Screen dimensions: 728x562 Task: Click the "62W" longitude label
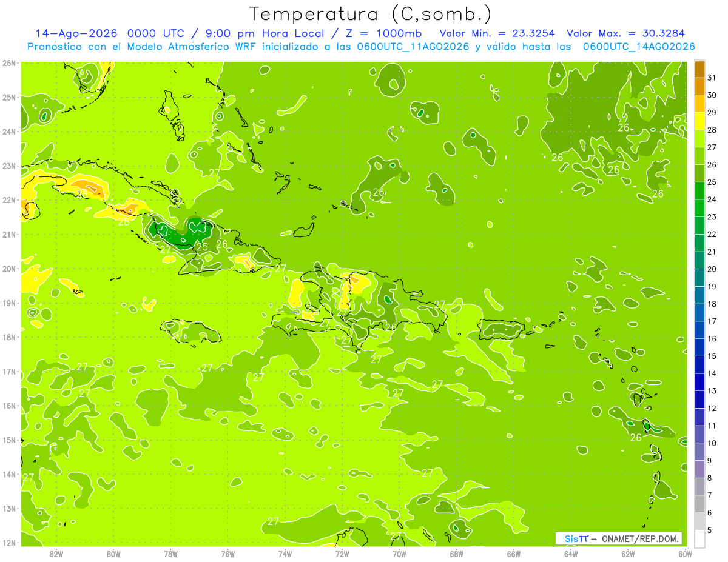pos(628,554)
